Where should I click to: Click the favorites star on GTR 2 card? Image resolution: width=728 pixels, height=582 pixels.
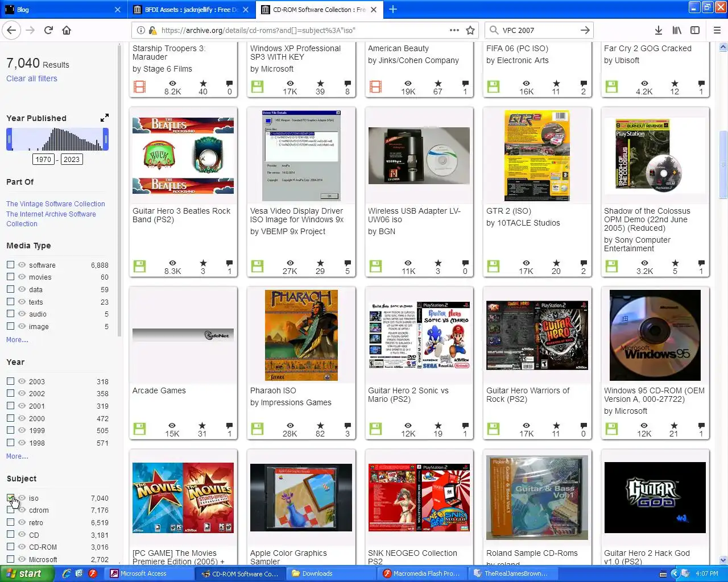tap(556, 263)
